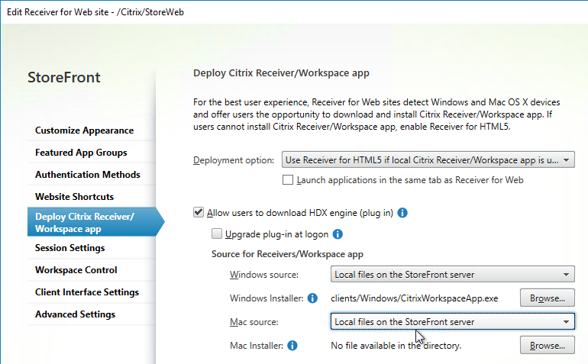Open the Deployment option dropdown

(428, 160)
